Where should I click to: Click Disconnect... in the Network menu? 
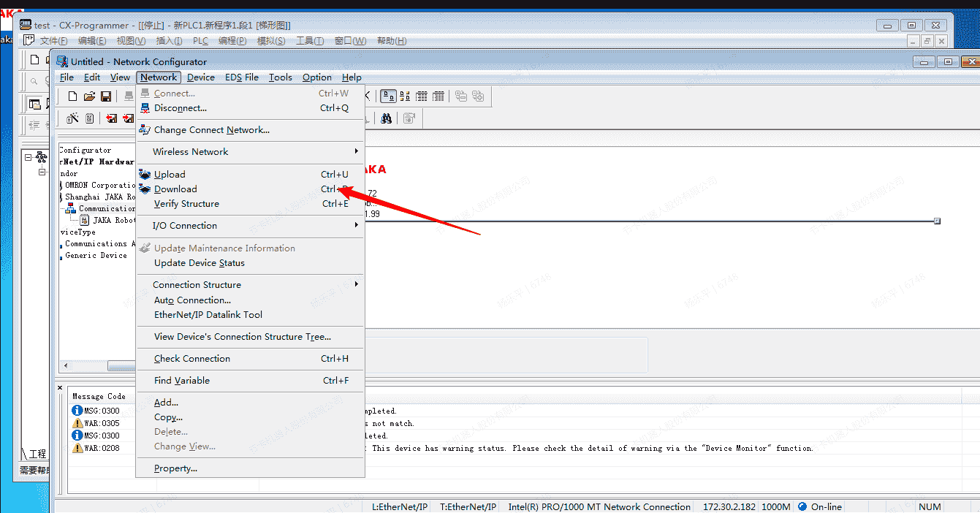click(x=180, y=108)
